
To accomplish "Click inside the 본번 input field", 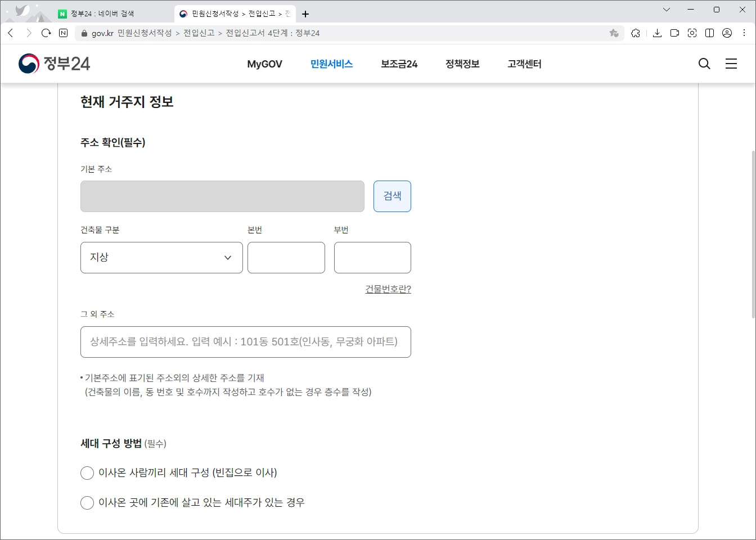I will (x=286, y=258).
